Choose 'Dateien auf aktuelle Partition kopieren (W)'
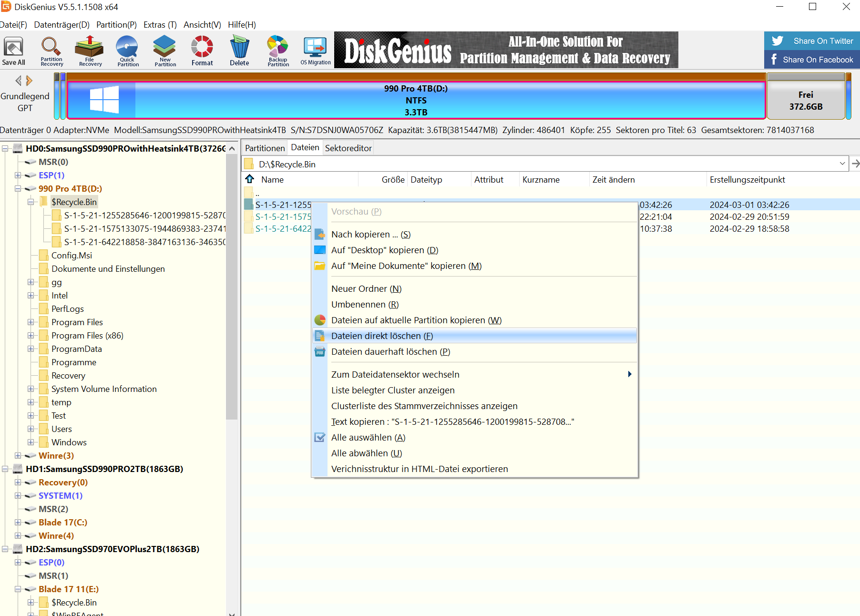 (x=475, y=320)
